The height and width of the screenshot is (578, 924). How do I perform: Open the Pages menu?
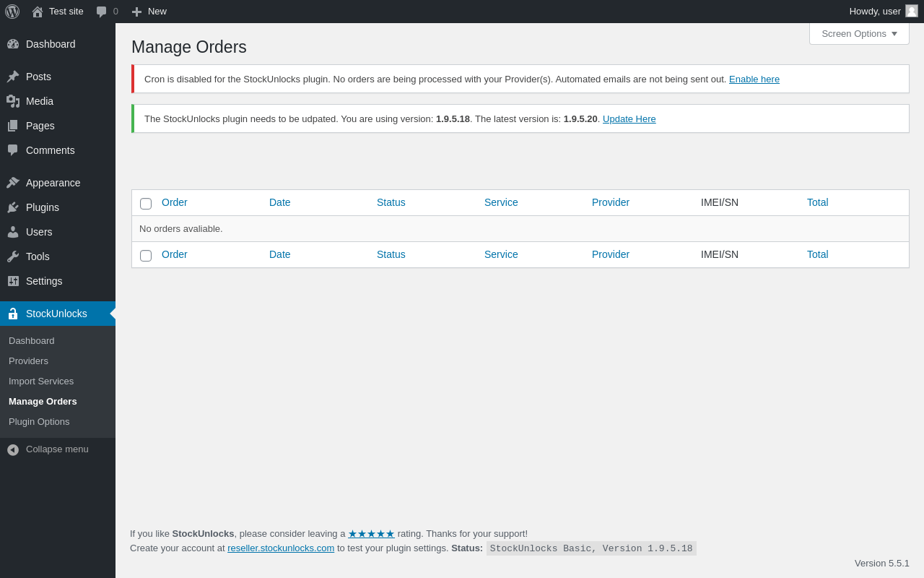58,126
